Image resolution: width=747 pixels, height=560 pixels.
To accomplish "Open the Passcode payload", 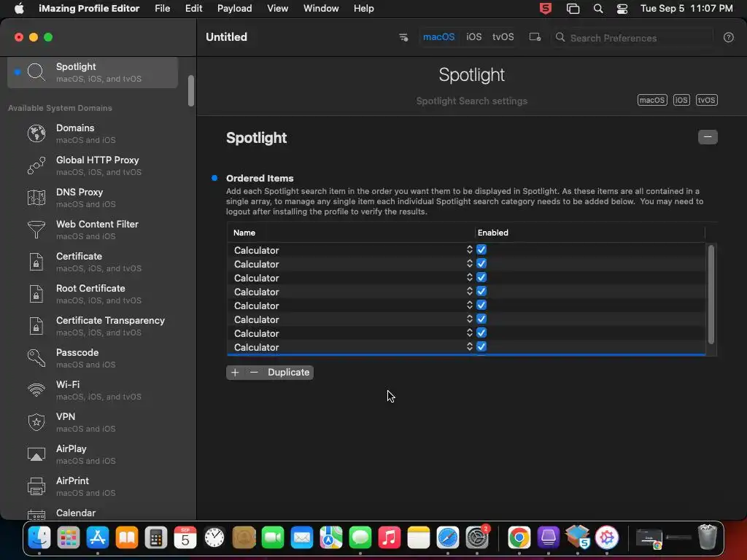I will tap(93, 358).
